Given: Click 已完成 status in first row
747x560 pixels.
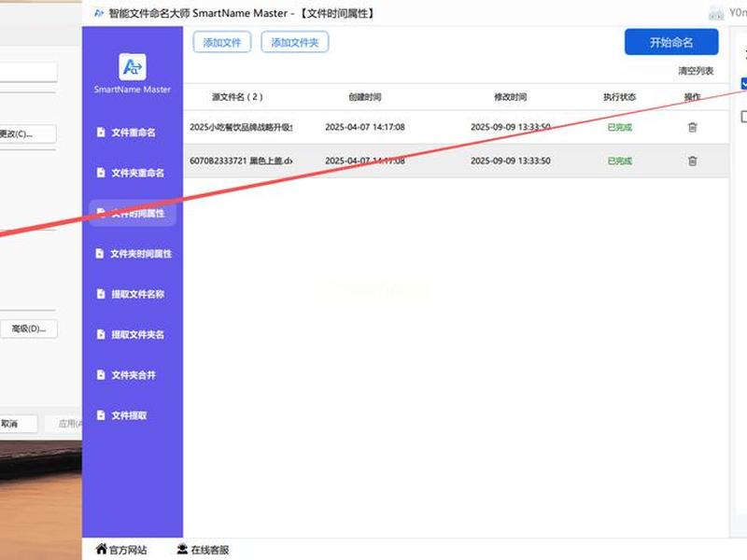Looking at the screenshot, I should 620,127.
